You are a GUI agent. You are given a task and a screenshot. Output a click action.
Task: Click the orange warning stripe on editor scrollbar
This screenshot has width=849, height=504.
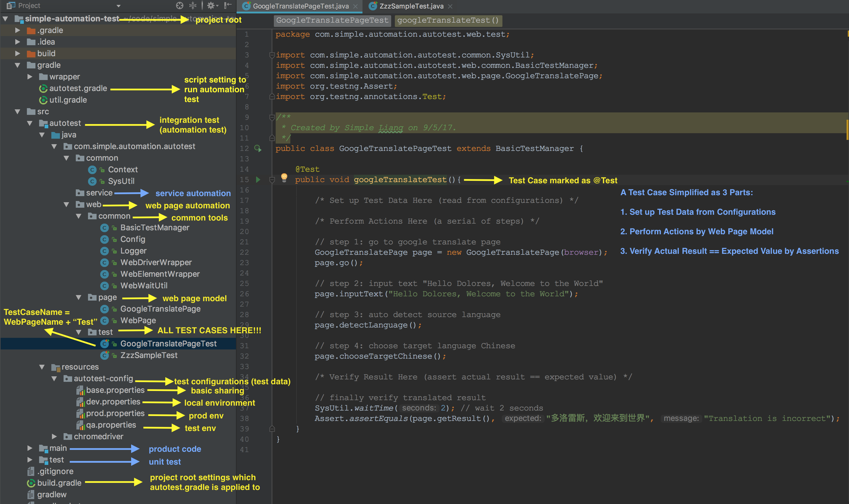click(x=847, y=129)
